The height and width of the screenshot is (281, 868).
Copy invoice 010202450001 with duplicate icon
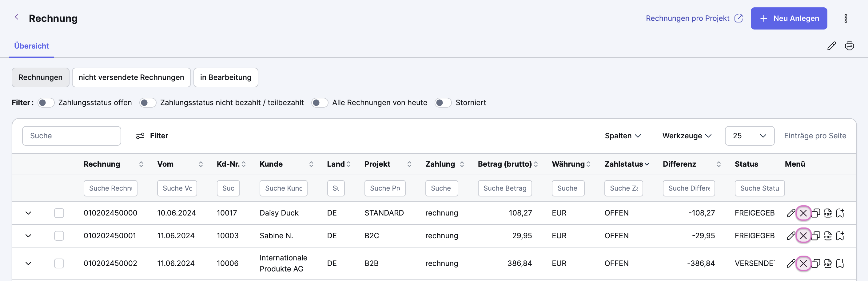tap(815, 235)
